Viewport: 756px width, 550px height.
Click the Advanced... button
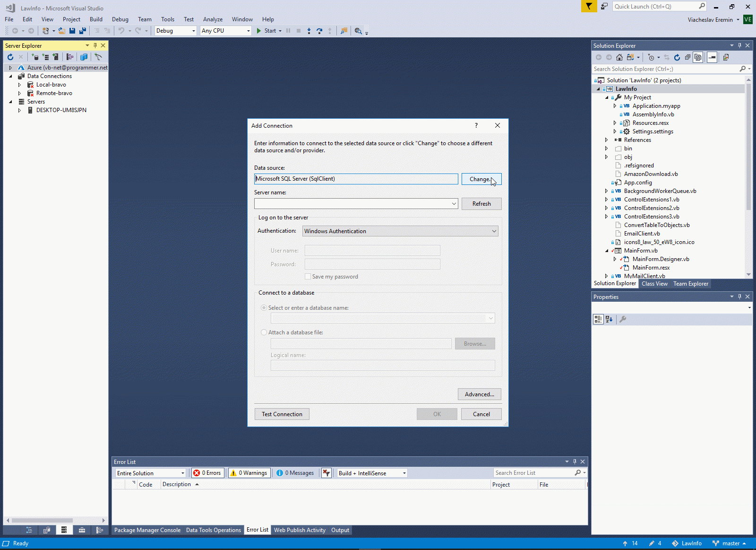click(480, 394)
